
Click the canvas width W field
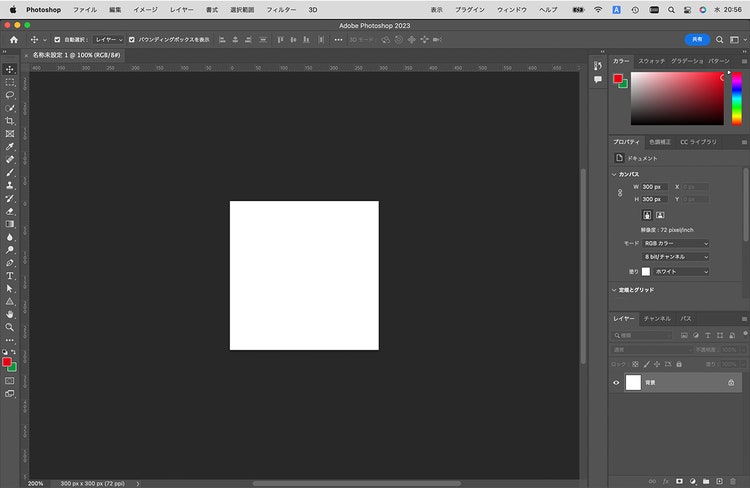pos(654,187)
